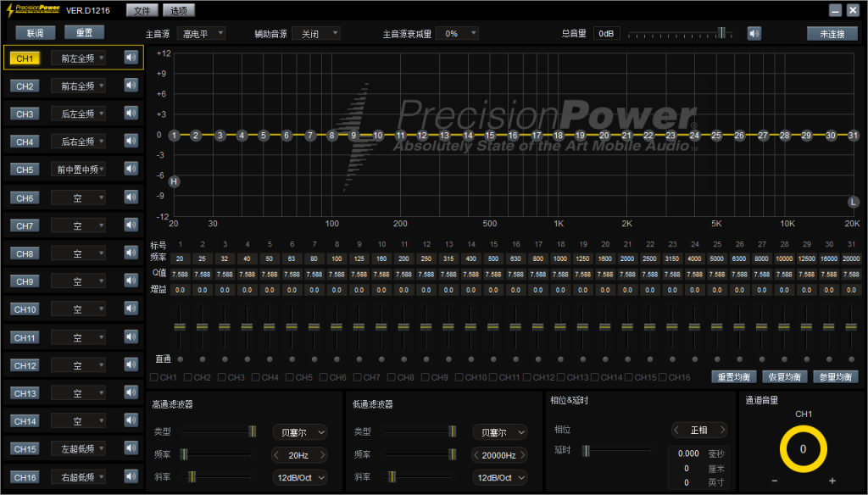Mute the CH5 channel speaker icon

click(x=131, y=169)
